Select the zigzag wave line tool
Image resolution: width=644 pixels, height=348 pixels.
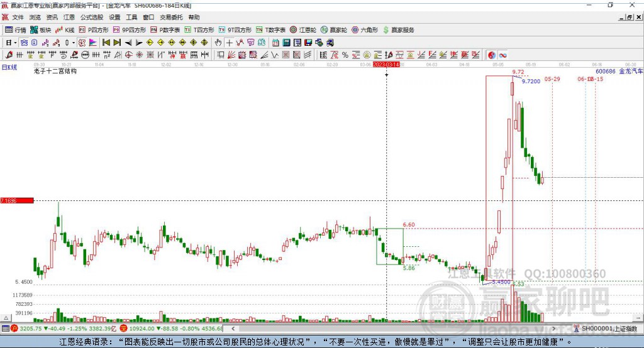pyautogui.click(x=275, y=55)
